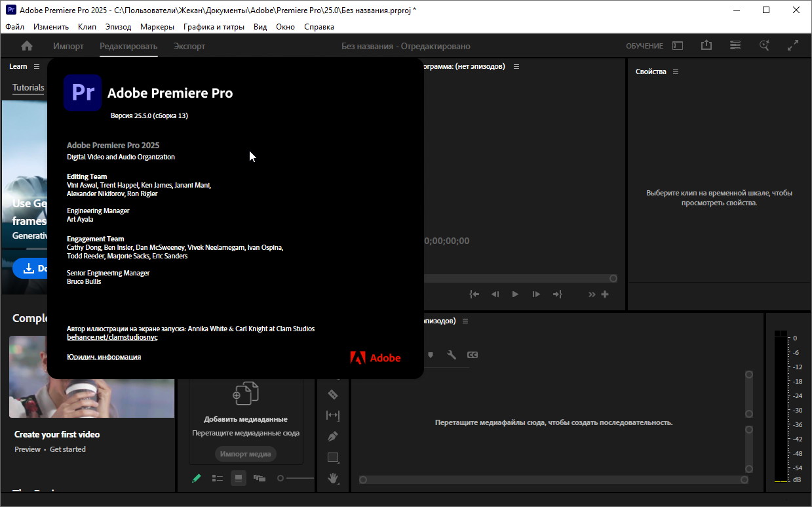Step forward one frame in Program monitor
This screenshot has width=812, height=507.
[536, 294]
